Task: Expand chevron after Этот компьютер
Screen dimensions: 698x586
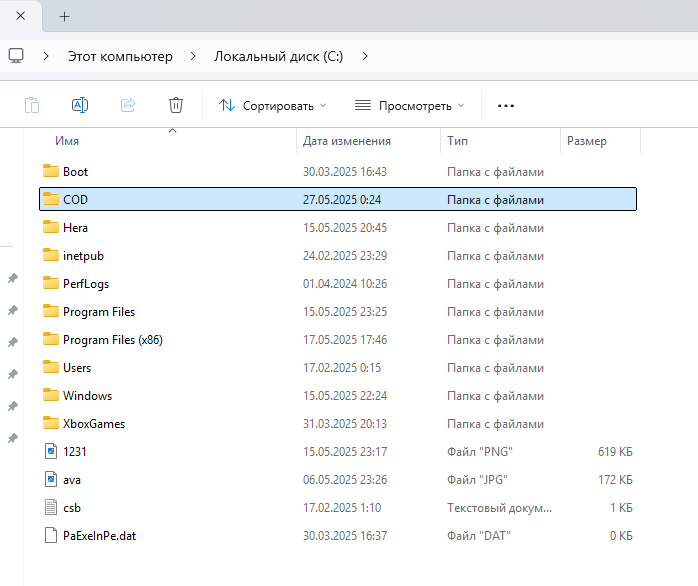Action: (193, 56)
